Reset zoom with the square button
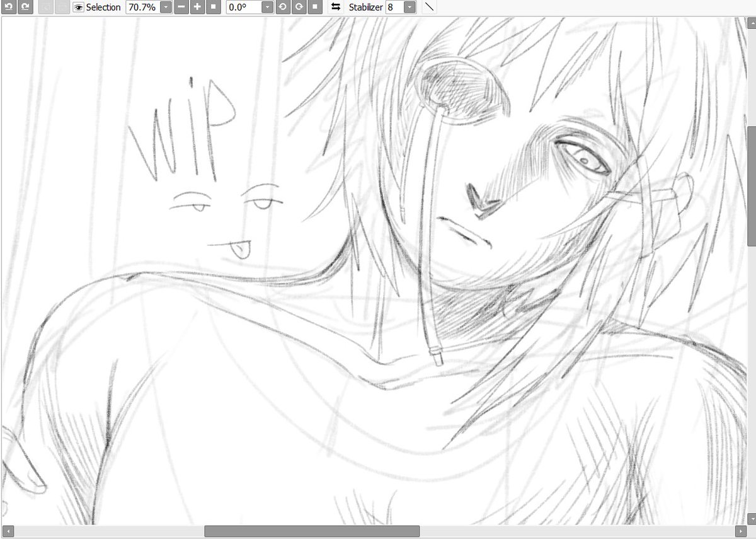756x539 pixels. click(x=213, y=8)
